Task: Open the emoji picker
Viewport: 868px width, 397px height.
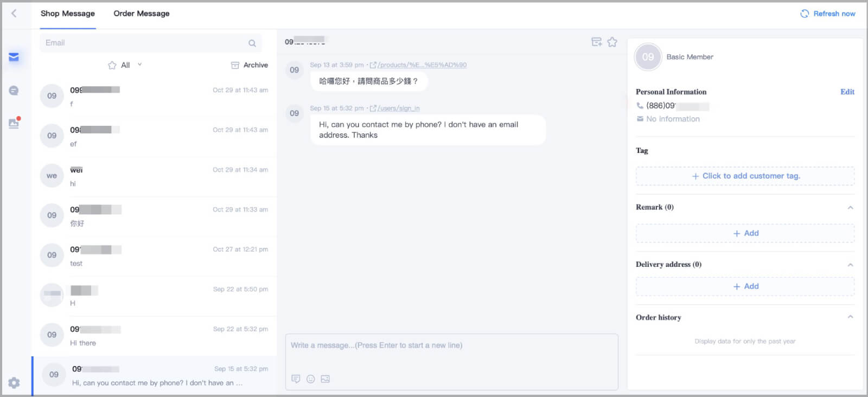Action: (310, 379)
